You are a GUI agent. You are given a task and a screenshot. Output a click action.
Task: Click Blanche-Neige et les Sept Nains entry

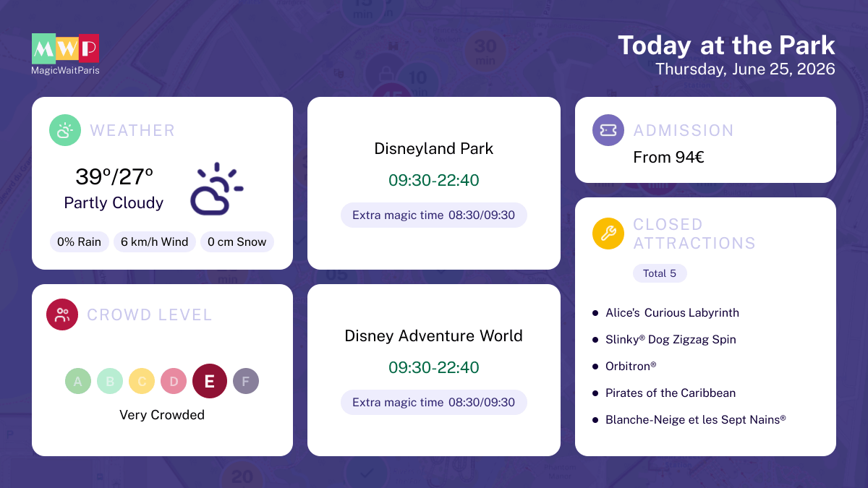696,420
